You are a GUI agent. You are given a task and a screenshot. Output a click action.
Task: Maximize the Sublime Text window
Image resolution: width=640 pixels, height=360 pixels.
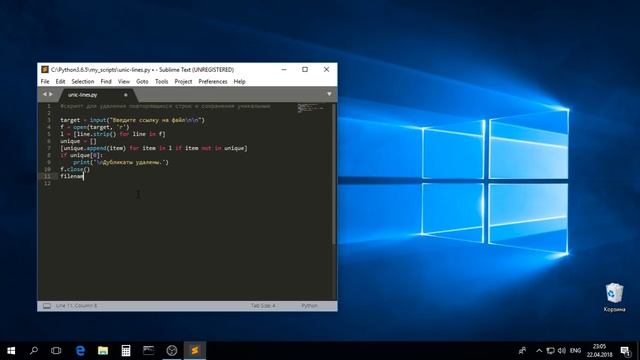click(305, 69)
